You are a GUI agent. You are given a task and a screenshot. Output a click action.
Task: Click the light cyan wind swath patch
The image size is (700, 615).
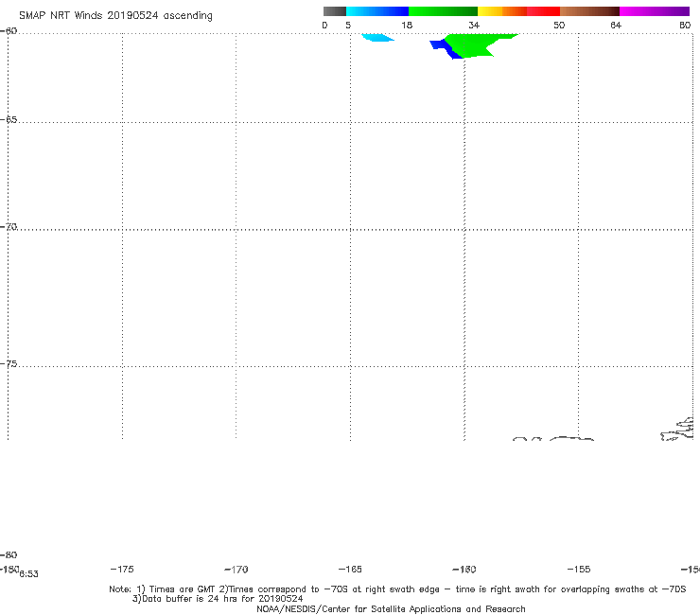coord(377,38)
